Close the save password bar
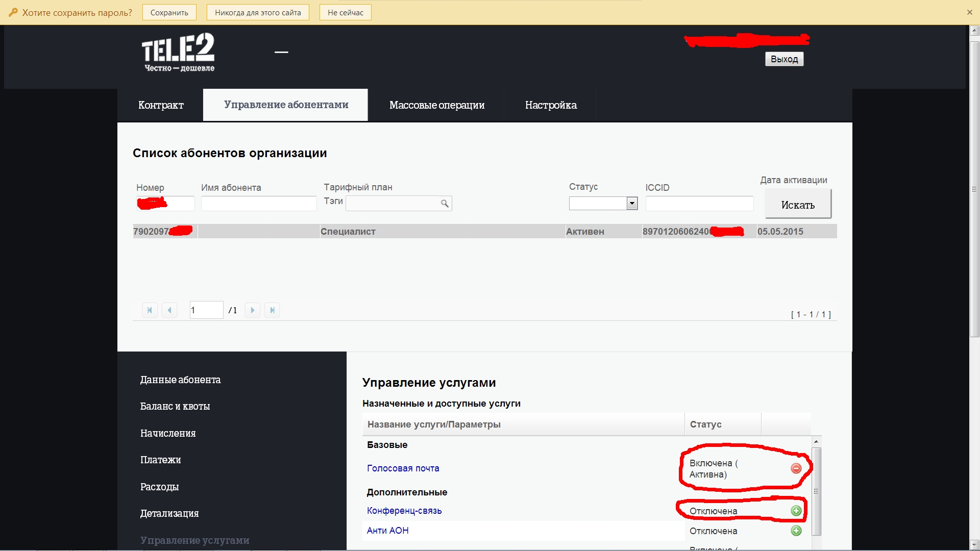Image resolution: width=980 pixels, height=551 pixels. point(969,12)
